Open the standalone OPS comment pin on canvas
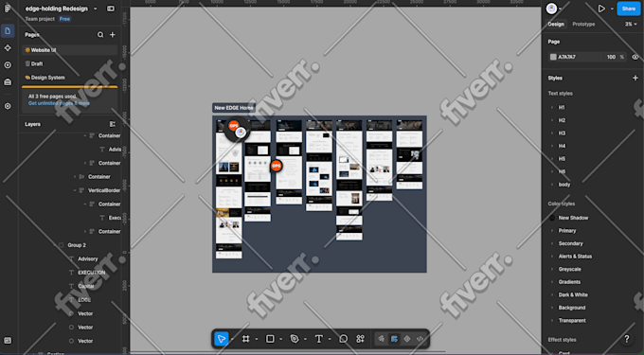Screen dimensions: 644x355 pyautogui.click(x=277, y=166)
